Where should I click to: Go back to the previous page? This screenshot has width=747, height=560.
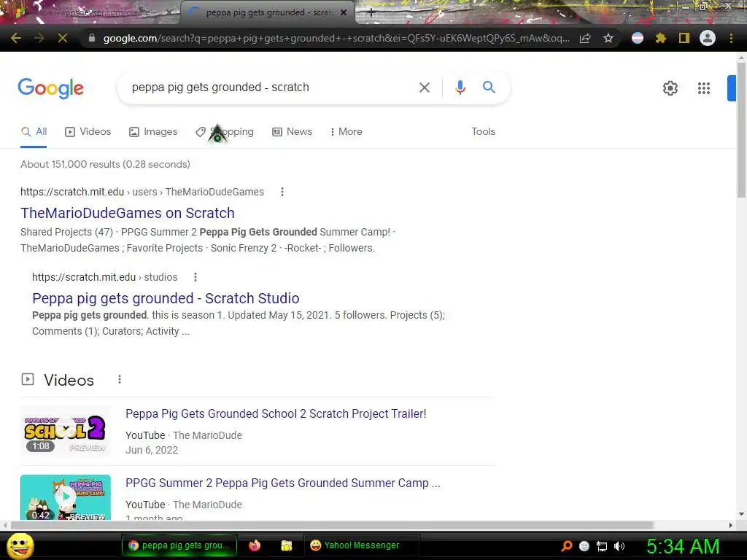coord(16,38)
